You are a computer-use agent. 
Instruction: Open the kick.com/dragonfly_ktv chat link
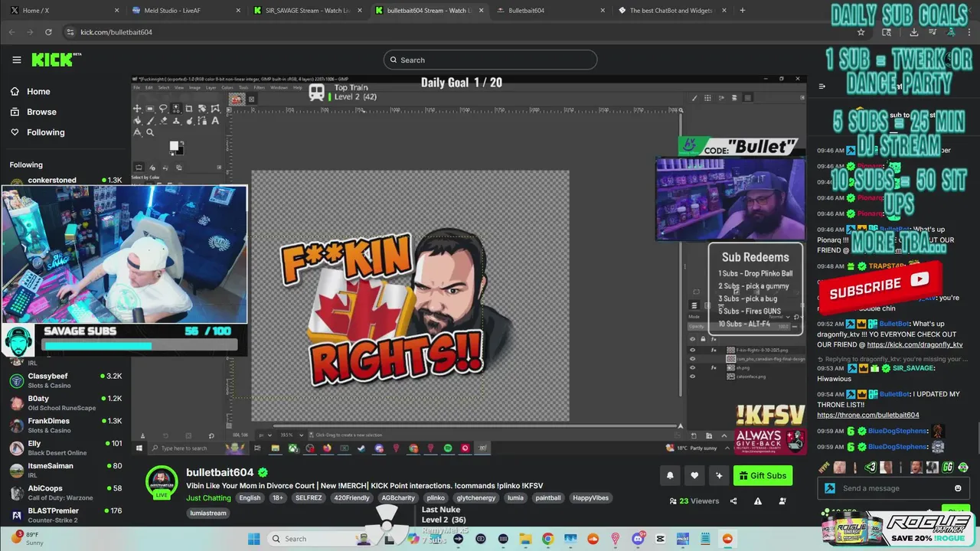pyautogui.click(x=915, y=345)
